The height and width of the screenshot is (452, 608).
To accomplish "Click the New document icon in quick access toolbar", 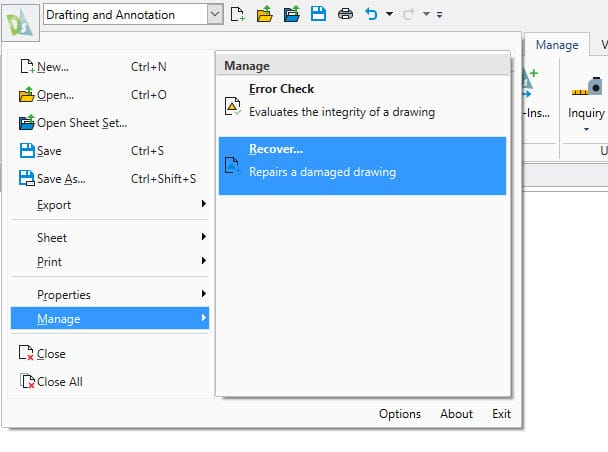I will [x=237, y=15].
